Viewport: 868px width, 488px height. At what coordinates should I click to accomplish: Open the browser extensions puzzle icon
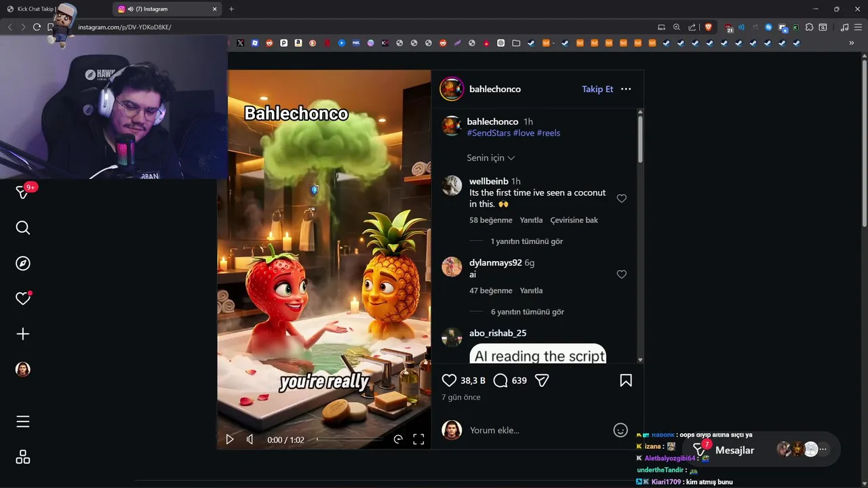click(x=809, y=27)
